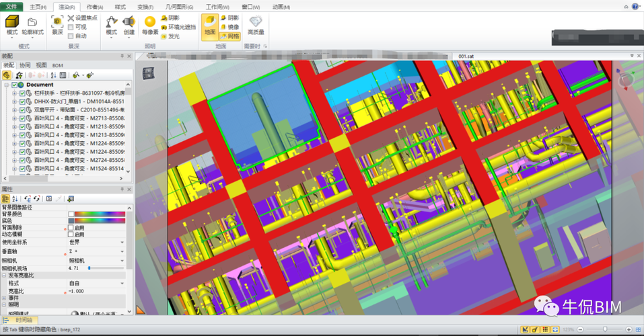Select the 001.sat document tab

466,56
